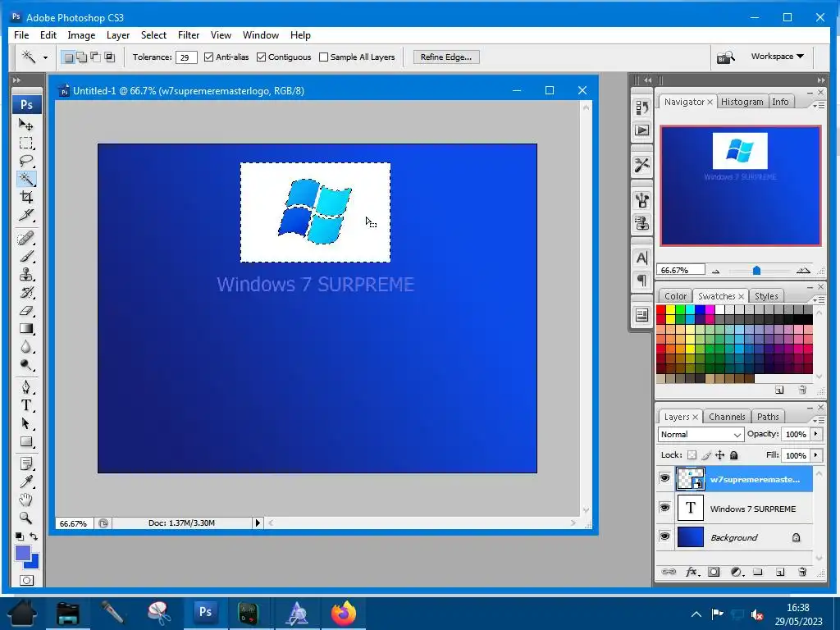Open the tool preset picker arrow
840x630 pixels.
click(x=46, y=57)
